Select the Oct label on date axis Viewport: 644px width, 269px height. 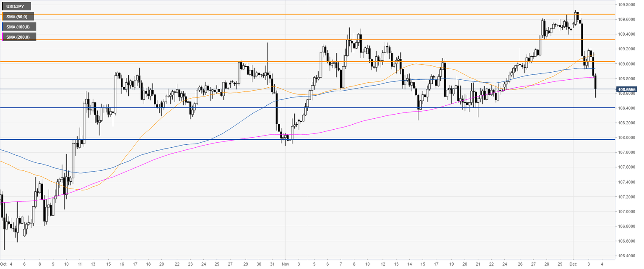click(3, 264)
